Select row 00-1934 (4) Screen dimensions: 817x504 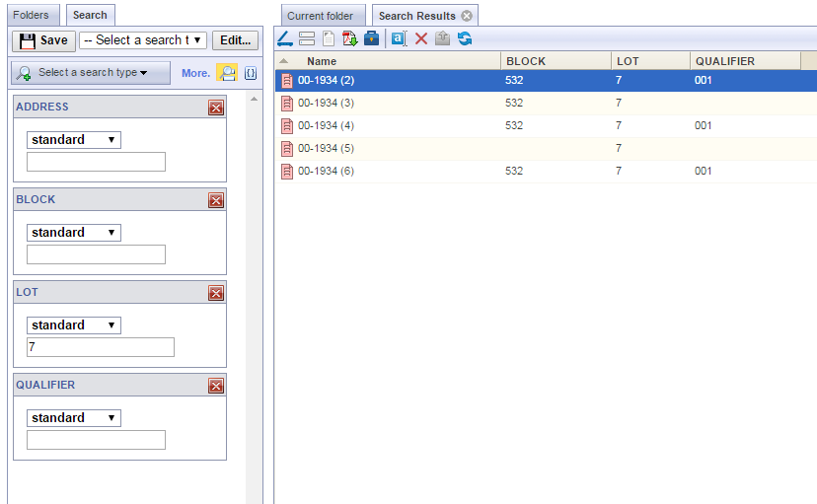pyautogui.click(x=546, y=126)
